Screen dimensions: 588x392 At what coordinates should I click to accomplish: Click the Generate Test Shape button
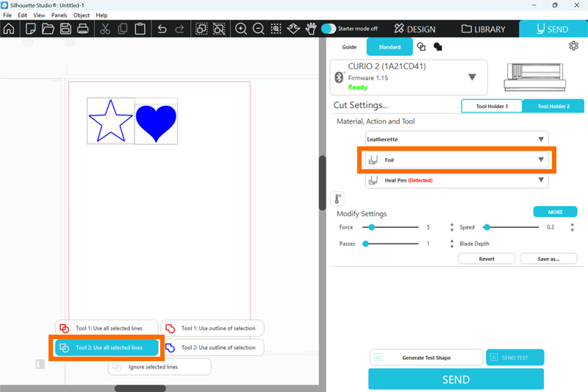(x=426, y=357)
